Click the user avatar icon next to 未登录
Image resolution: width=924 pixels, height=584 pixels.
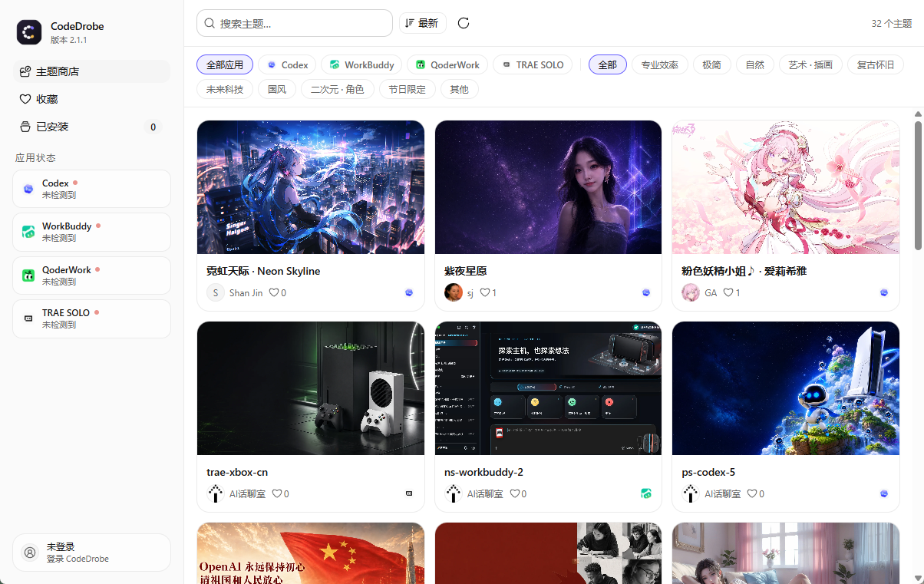[30, 553]
